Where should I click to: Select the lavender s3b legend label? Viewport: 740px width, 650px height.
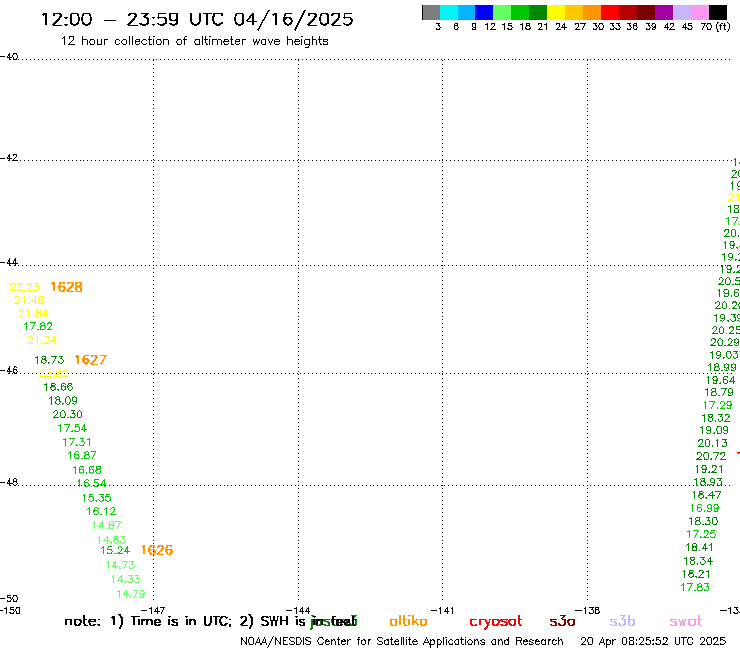(x=622, y=621)
